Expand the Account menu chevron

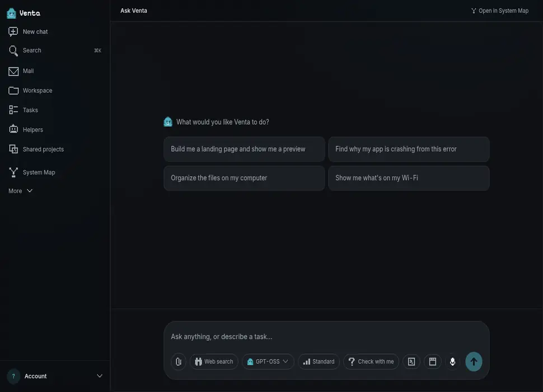[100, 376]
